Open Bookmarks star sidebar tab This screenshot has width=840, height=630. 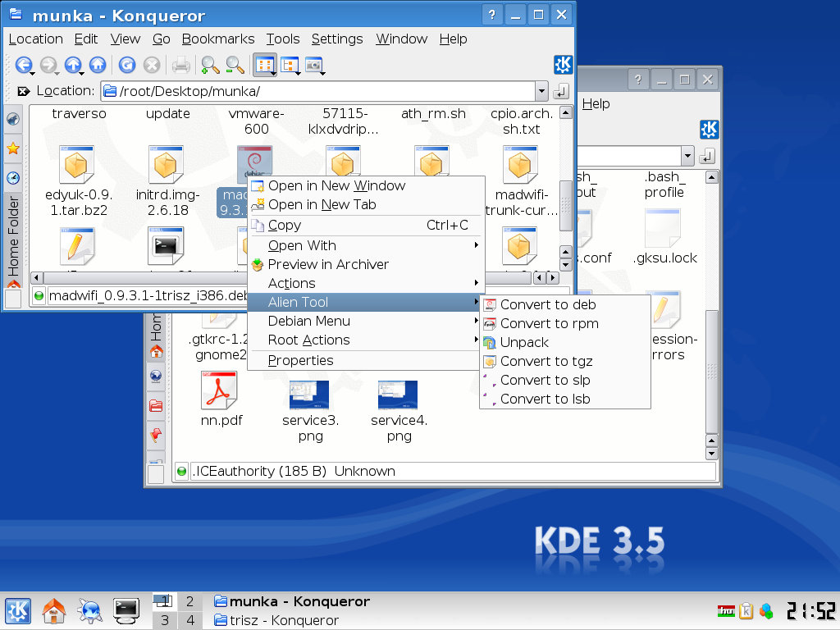(x=13, y=148)
